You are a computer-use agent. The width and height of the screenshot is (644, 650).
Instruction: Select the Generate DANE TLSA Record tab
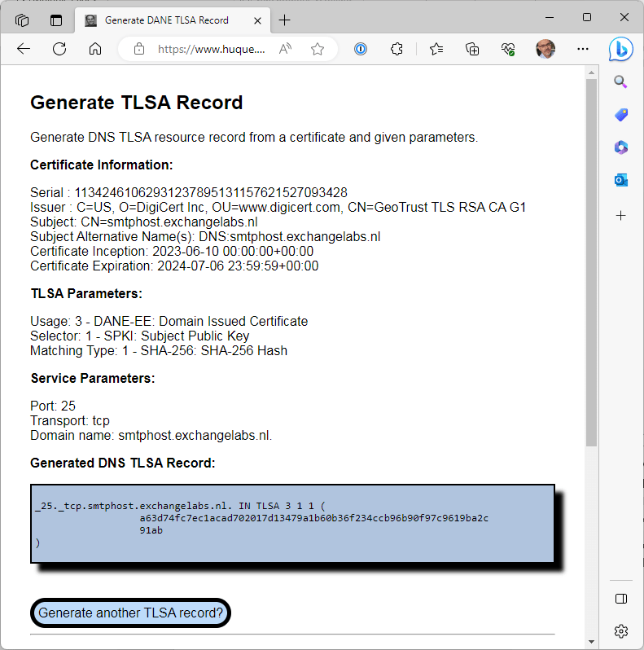(166, 20)
